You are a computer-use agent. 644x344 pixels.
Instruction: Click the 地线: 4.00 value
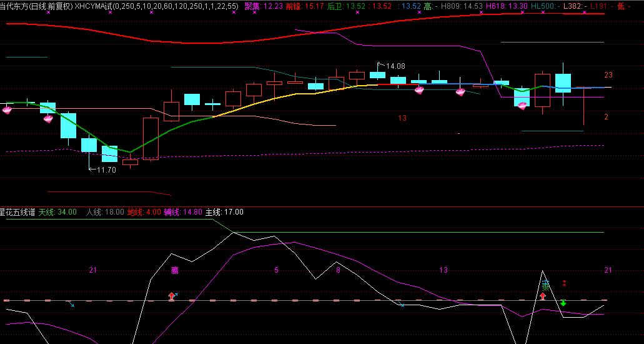[144, 212]
